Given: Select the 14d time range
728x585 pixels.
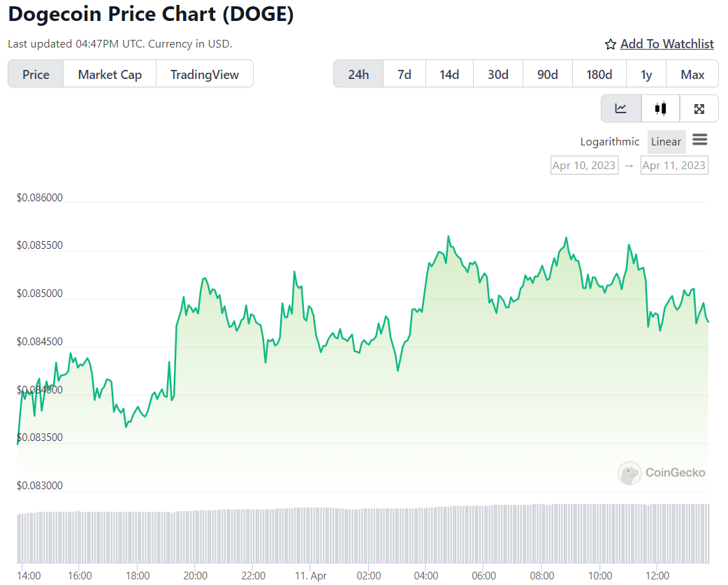Looking at the screenshot, I should 449,74.
